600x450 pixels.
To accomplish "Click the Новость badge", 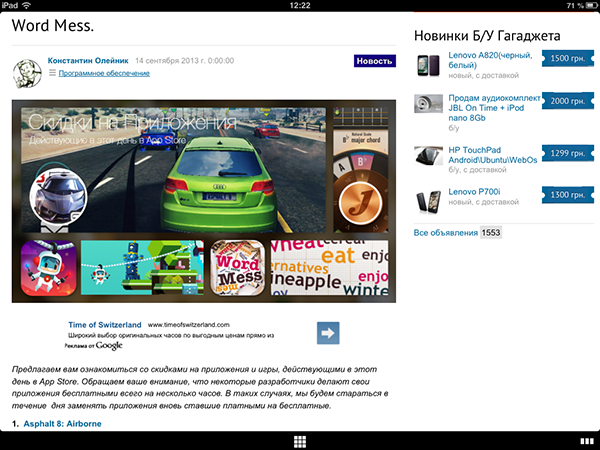I will [375, 61].
